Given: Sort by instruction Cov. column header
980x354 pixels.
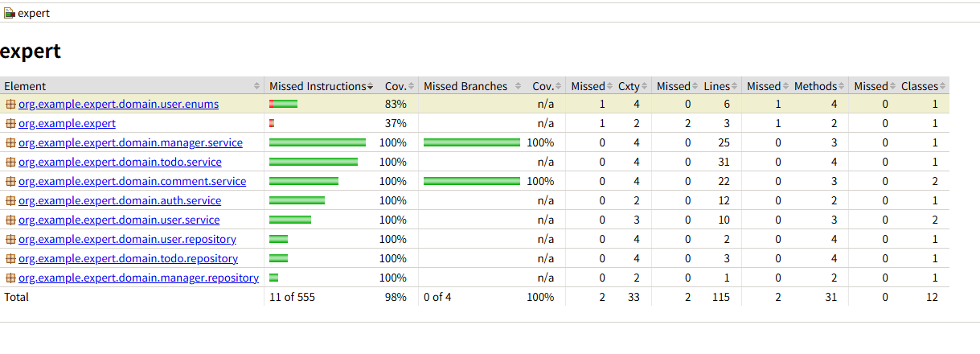Looking at the screenshot, I should (x=399, y=86).
